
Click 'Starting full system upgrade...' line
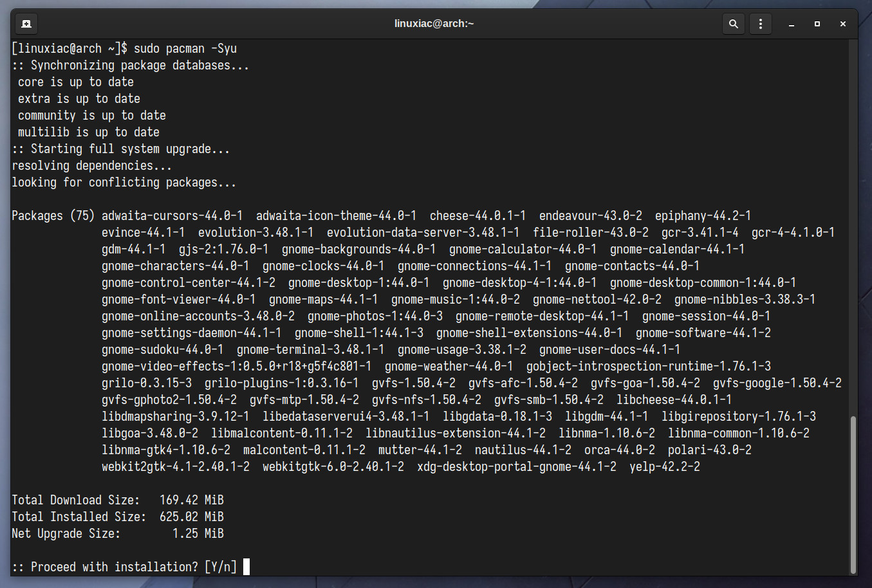pyautogui.click(x=121, y=149)
